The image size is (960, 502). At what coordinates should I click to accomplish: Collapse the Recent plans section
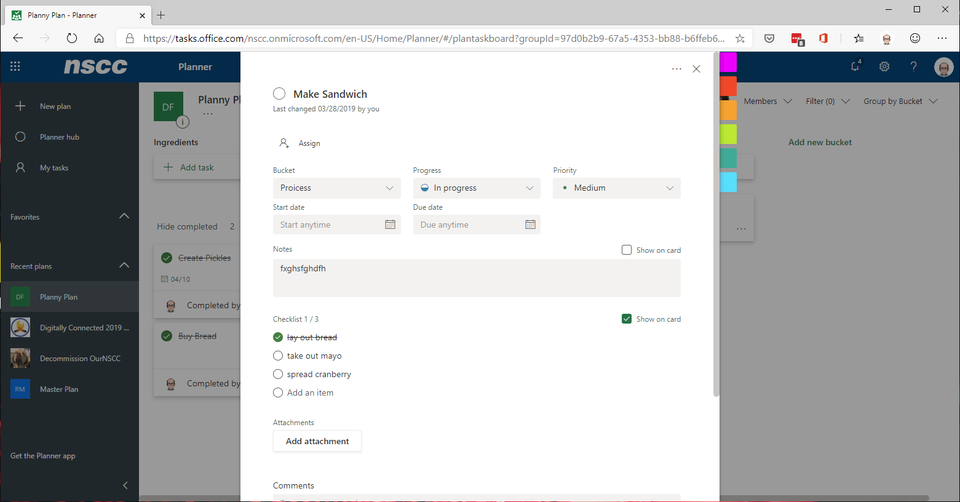[x=124, y=265]
